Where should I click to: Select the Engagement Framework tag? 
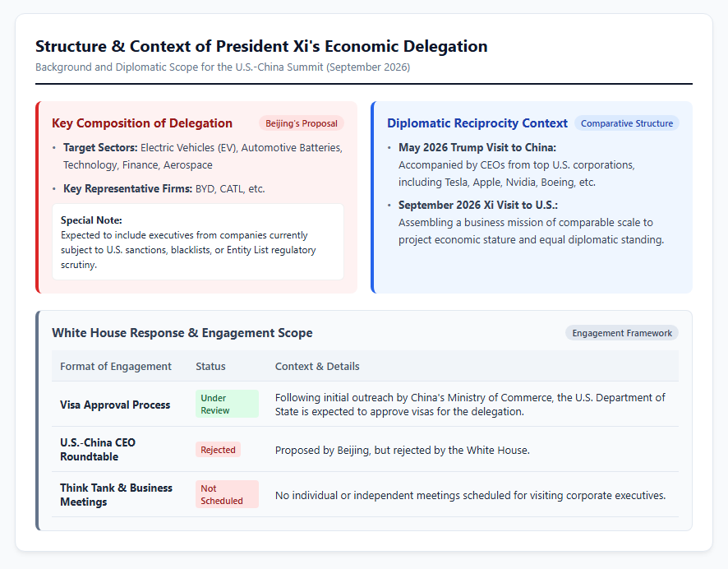[x=622, y=333]
